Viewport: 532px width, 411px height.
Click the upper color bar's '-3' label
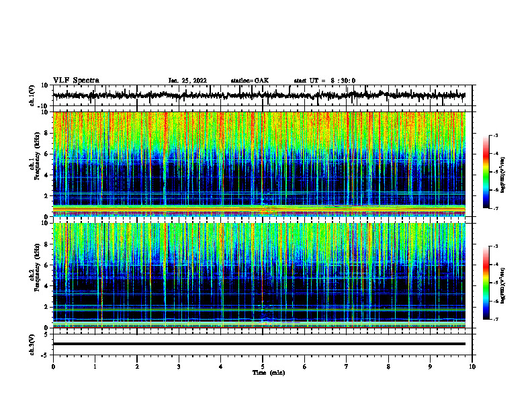click(x=496, y=136)
